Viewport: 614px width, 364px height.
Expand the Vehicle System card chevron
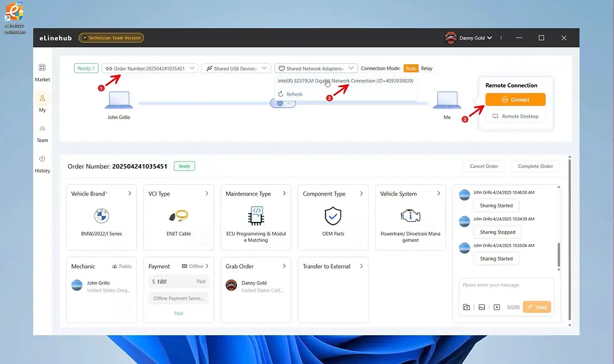[x=439, y=194]
